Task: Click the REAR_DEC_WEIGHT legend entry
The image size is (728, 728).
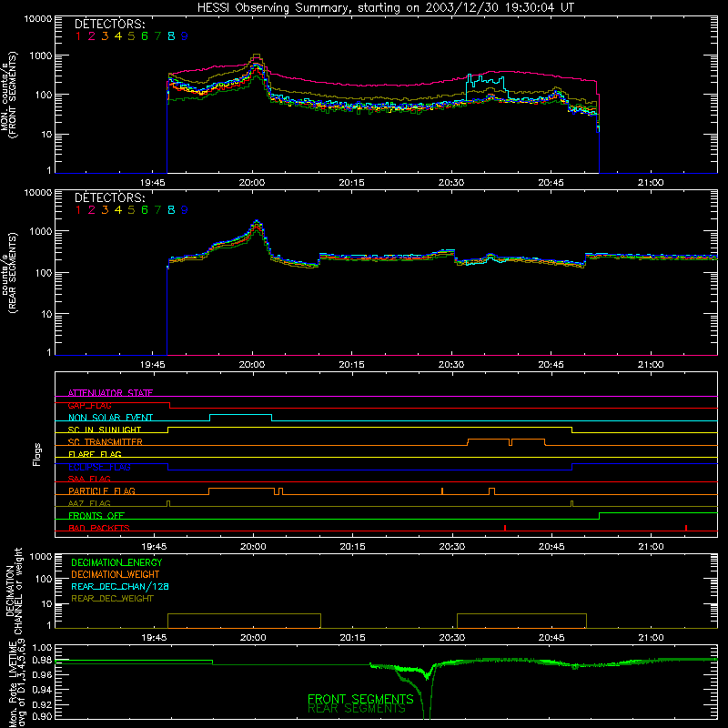Action: [x=112, y=599]
